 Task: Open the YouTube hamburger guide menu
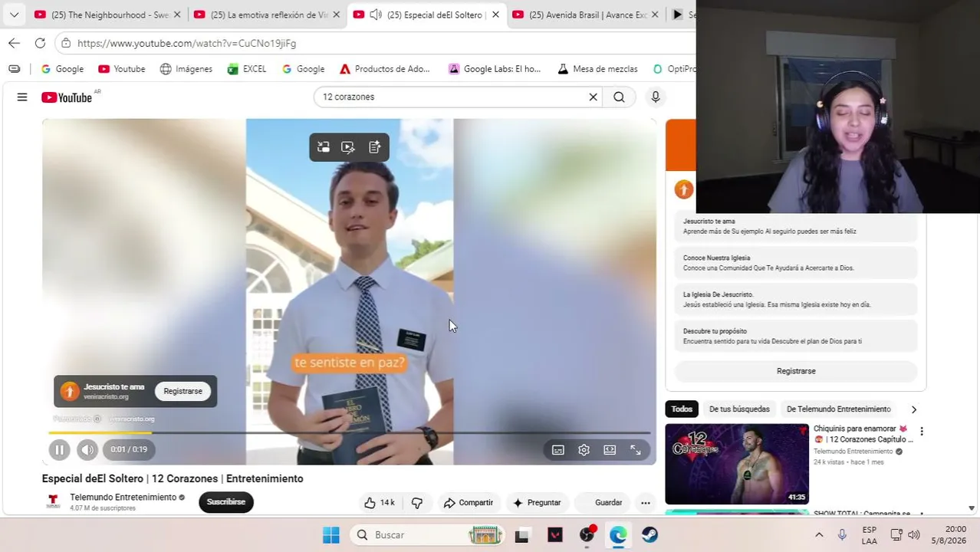point(22,97)
